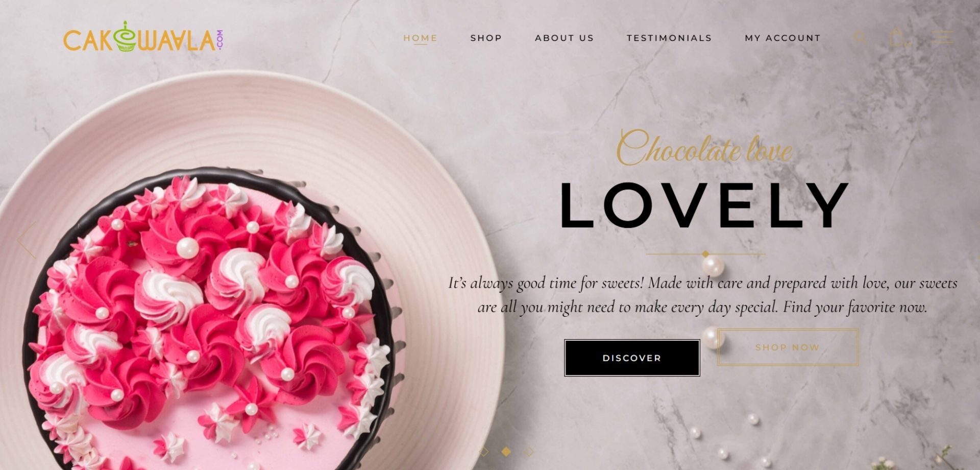The image size is (980, 470).
Task: Click the LOVELY headline text
Action: pos(704,205)
